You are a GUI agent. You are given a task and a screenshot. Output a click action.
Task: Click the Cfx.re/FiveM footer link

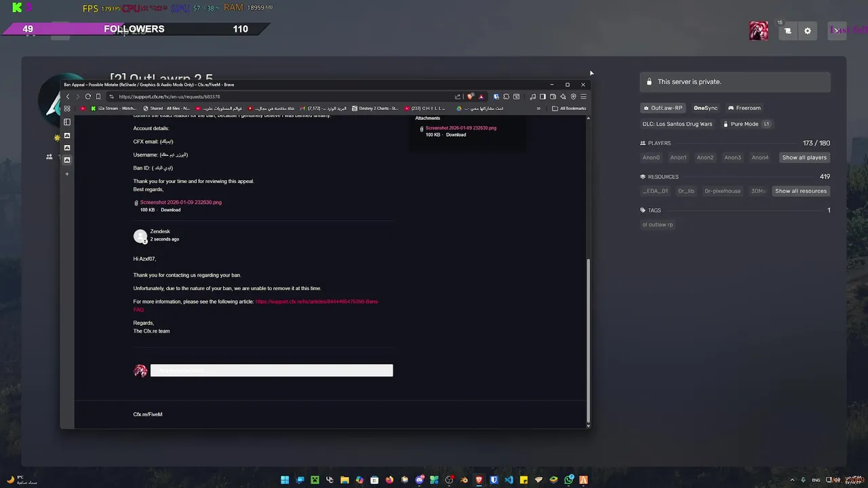[x=148, y=414]
